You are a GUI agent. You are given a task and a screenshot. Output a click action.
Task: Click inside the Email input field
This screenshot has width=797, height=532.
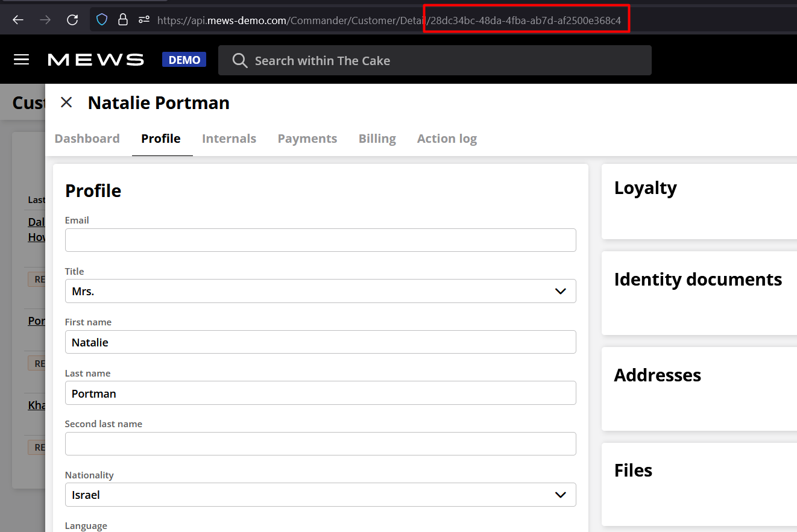pyautogui.click(x=320, y=240)
